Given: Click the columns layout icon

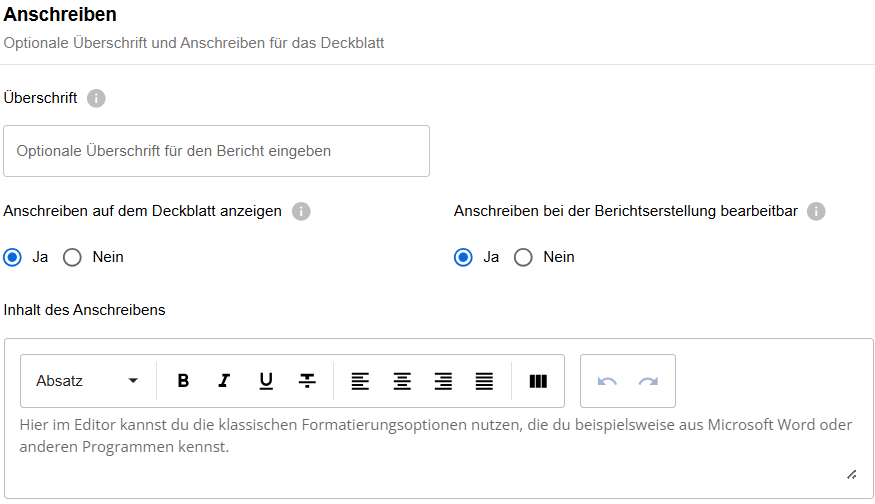Looking at the screenshot, I should 538,381.
